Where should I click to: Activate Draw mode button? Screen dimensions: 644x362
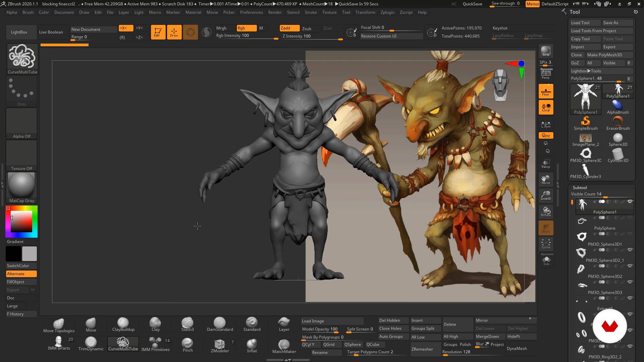point(174,32)
